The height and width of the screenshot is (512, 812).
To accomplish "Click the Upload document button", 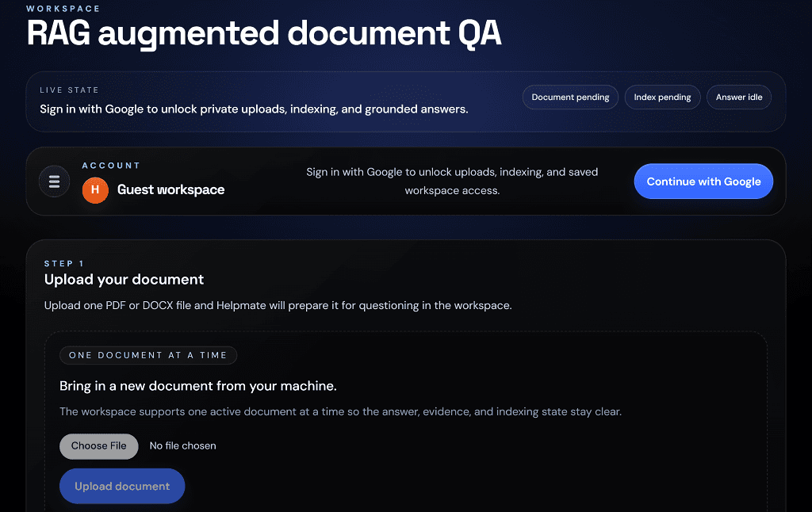I will (x=122, y=486).
